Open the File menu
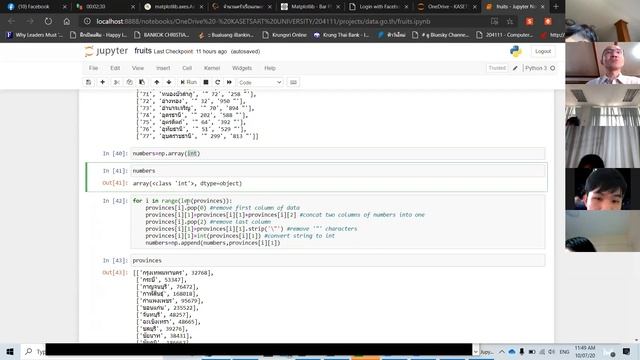Image resolution: width=640 pixels, height=360 pixels. [x=93, y=68]
